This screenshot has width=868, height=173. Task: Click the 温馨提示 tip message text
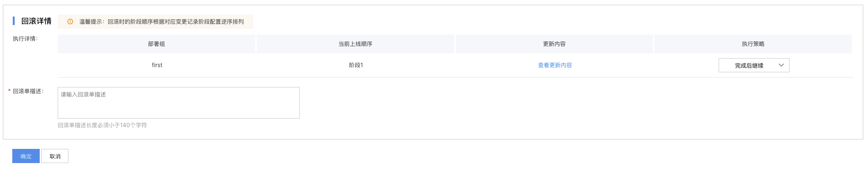tap(162, 22)
